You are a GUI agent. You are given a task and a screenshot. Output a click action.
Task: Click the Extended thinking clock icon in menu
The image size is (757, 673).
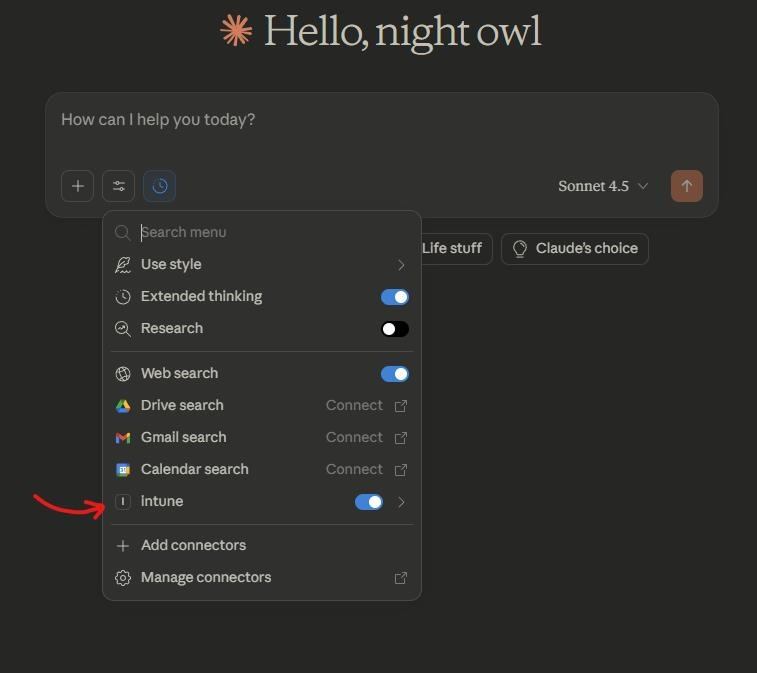[x=123, y=297]
